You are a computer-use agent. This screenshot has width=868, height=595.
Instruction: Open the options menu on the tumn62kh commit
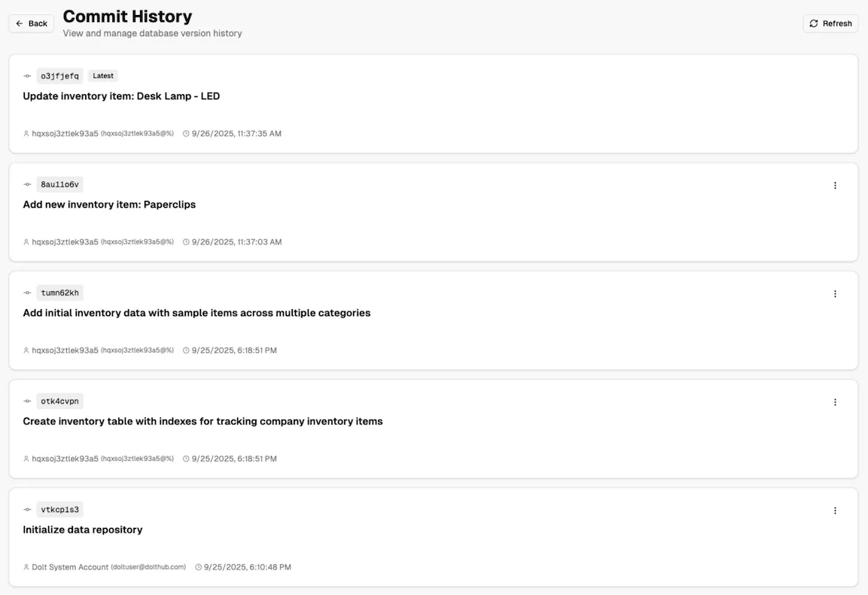(835, 293)
